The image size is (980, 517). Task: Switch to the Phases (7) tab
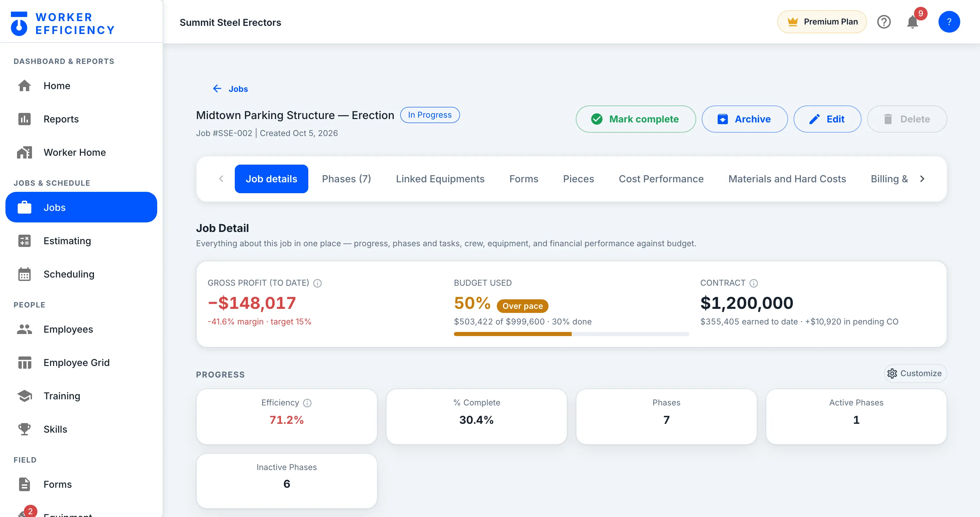(x=346, y=179)
